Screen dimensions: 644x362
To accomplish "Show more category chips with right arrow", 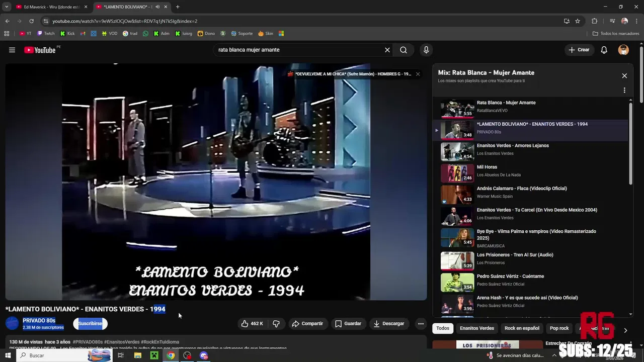I will pos(625,330).
